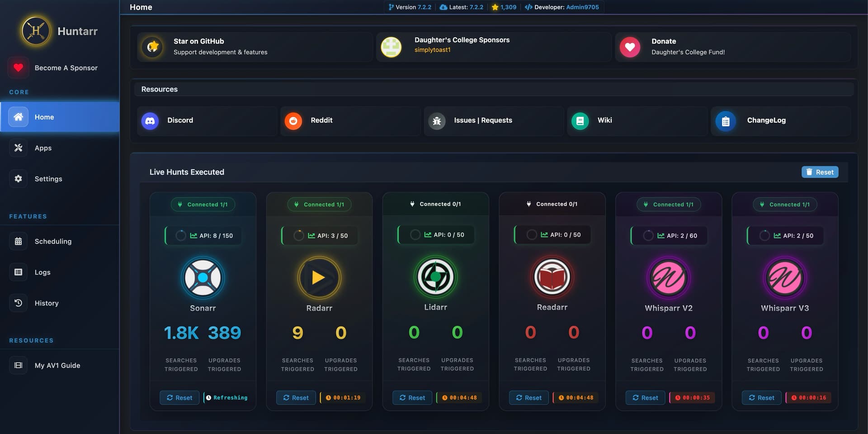Click Whisparr V3 00:00:16 timer

(x=809, y=397)
